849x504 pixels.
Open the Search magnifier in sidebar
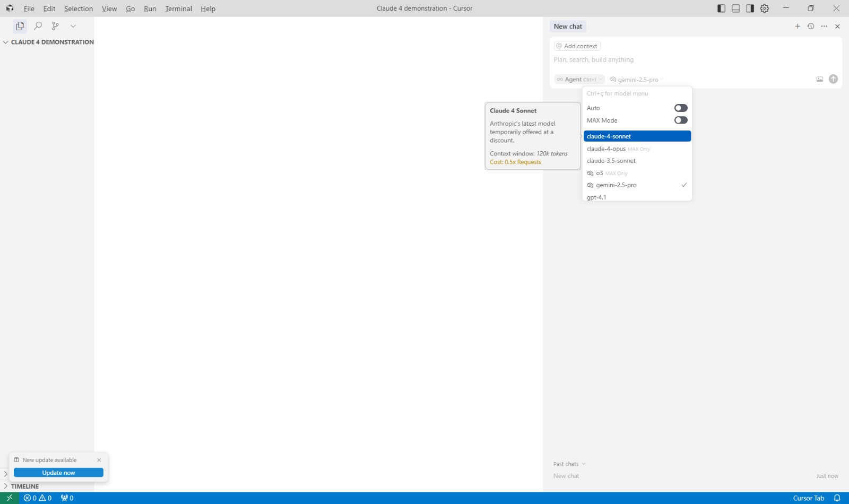tap(38, 26)
